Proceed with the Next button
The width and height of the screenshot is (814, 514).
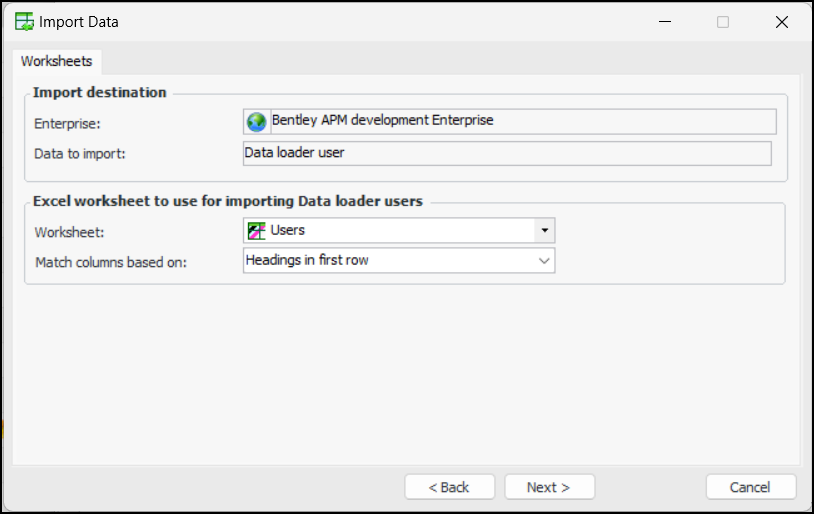(x=549, y=487)
